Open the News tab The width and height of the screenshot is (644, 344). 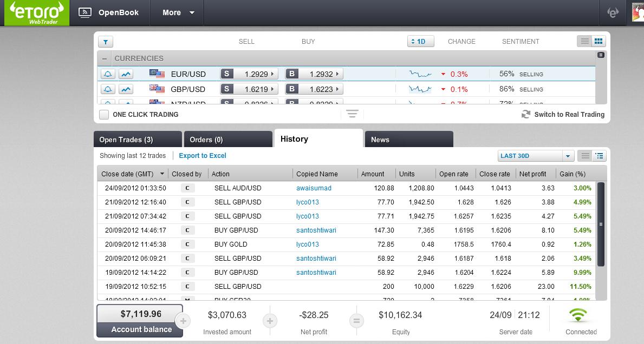tap(408, 140)
